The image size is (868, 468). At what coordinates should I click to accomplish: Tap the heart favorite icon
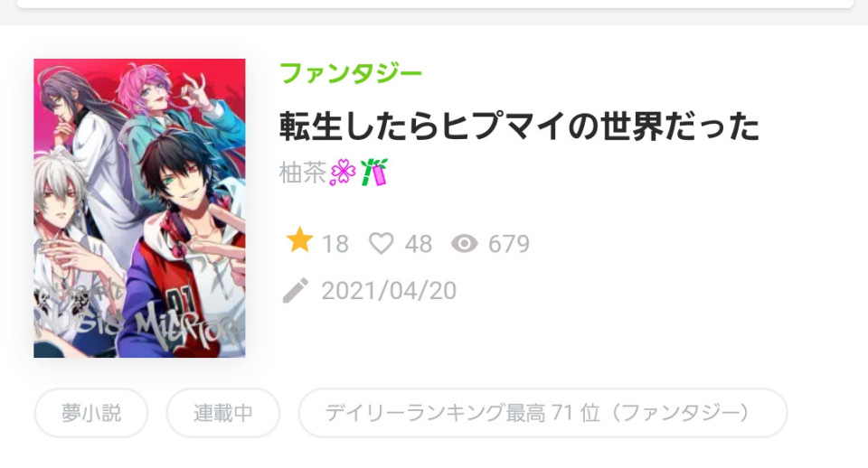381,243
